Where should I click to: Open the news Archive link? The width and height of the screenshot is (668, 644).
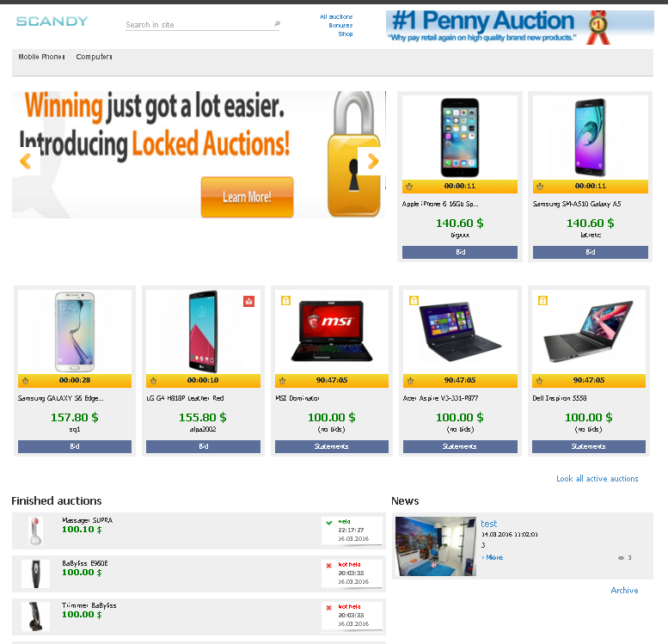[x=624, y=591]
